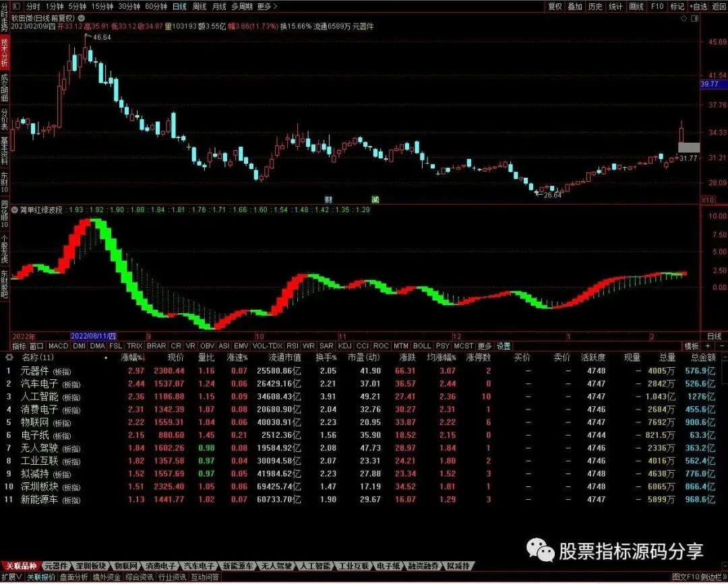
Task: Click the 历史 history button
Action: tap(595, 7)
